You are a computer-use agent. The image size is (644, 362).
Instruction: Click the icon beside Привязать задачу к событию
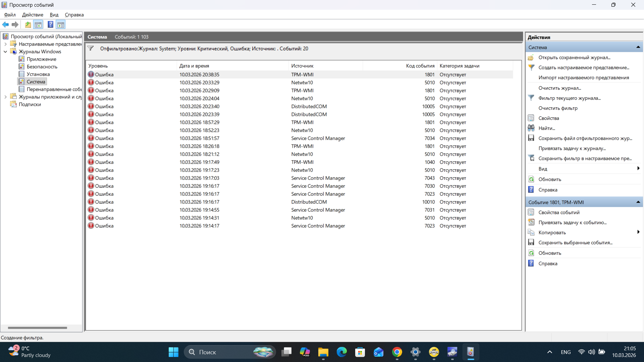[x=531, y=222]
